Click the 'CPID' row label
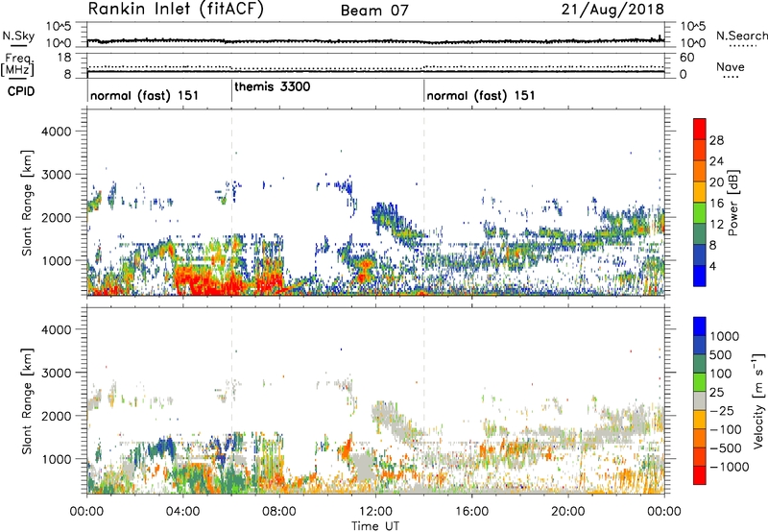The width and height of the screenshot is (768, 532). point(21,91)
